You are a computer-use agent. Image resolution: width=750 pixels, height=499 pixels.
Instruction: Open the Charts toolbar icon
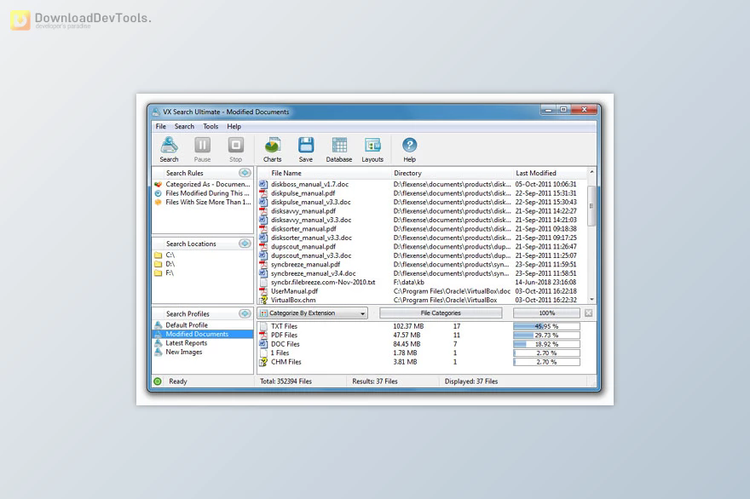coord(272,149)
